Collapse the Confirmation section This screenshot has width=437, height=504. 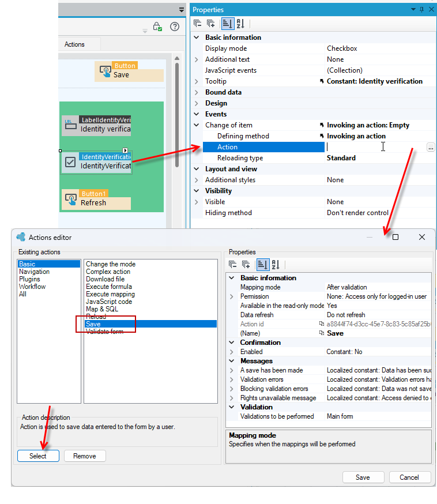coord(231,343)
